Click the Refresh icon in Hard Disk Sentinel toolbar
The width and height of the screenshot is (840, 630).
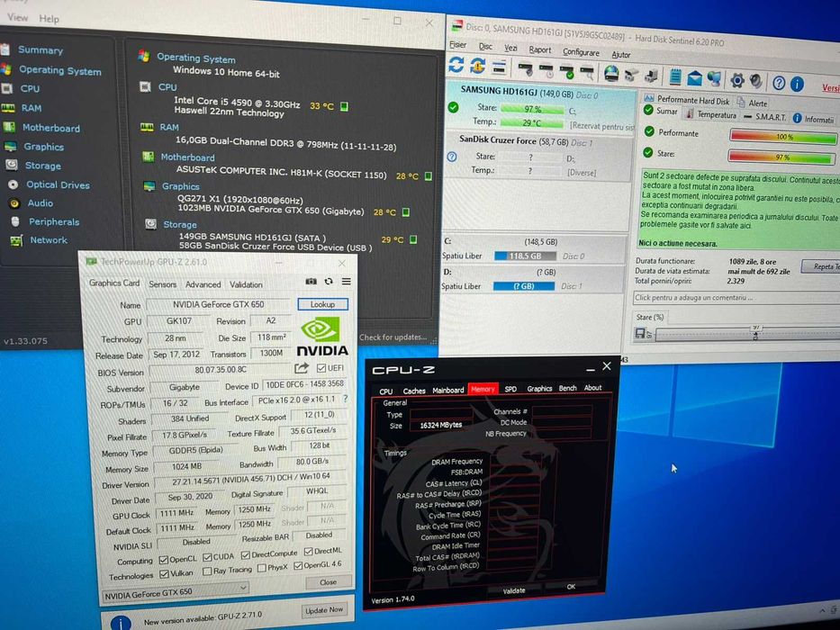(x=456, y=65)
